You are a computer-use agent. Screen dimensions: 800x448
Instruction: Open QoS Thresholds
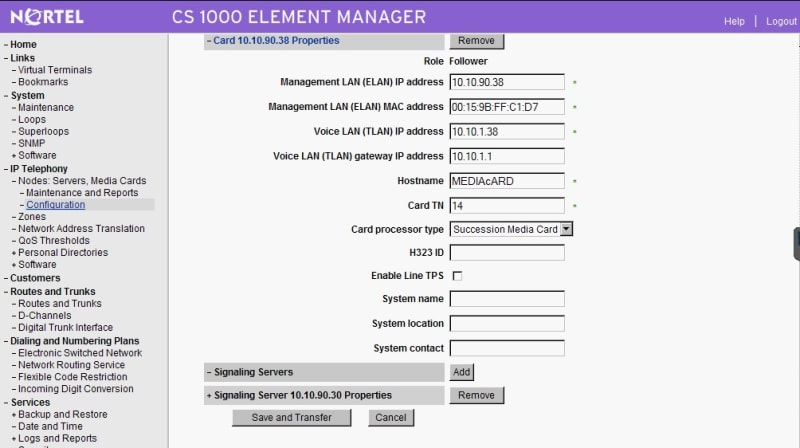point(54,240)
